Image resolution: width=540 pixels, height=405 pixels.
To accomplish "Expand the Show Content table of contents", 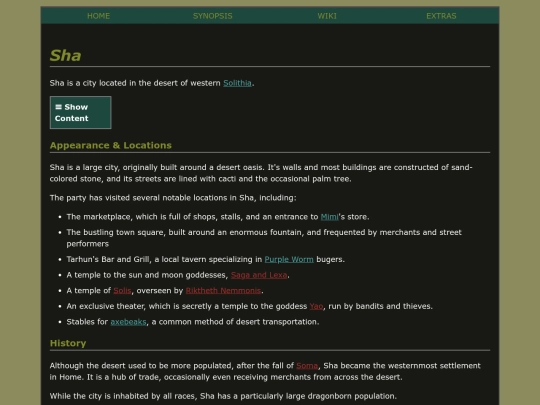I will coord(81,113).
